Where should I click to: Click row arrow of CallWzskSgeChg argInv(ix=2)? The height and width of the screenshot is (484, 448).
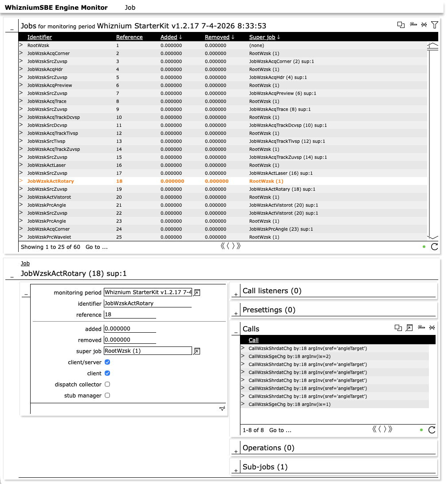click(243, 356)
